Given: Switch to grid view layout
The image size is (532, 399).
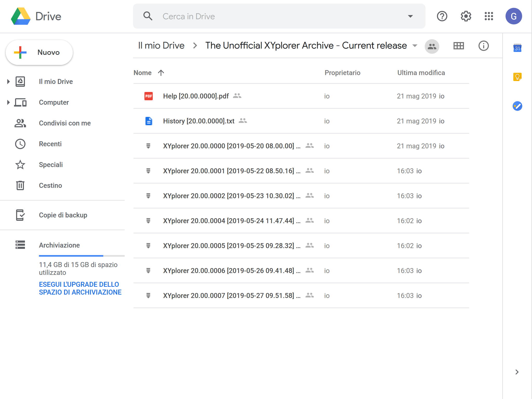Looking at the screenshot, I should tap(458, 46).
